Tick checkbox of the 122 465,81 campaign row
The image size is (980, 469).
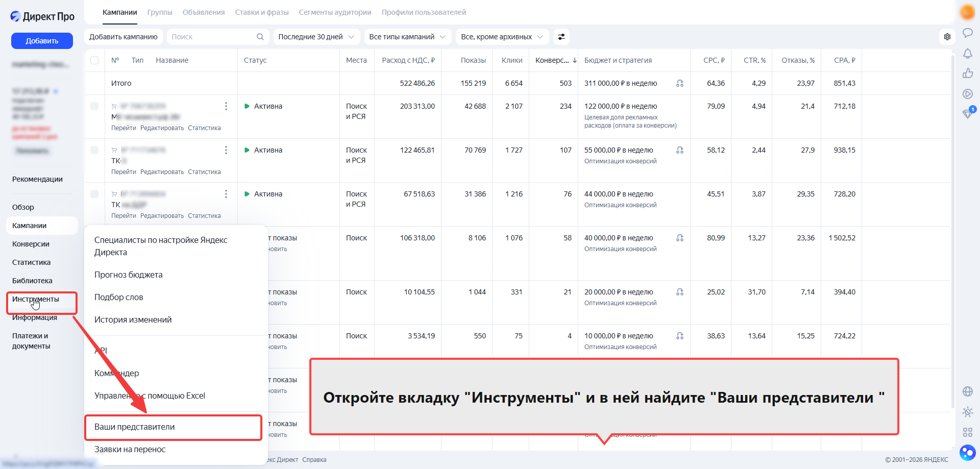tap(94, 150)
